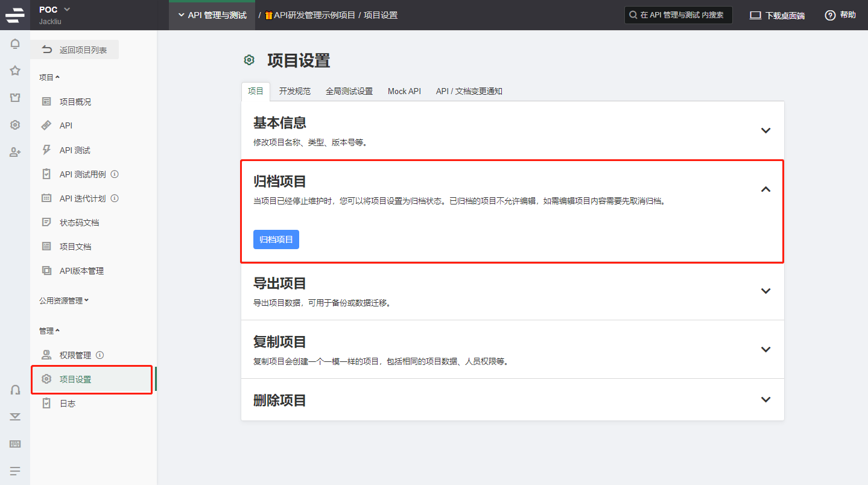Switch to the Mock API tab
868x485 pixels.
click(404, 91)
